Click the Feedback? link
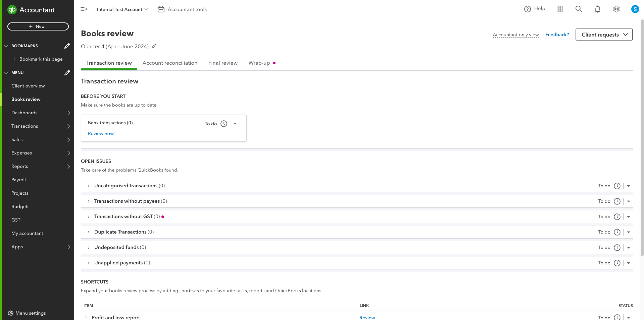 point(557,35)
